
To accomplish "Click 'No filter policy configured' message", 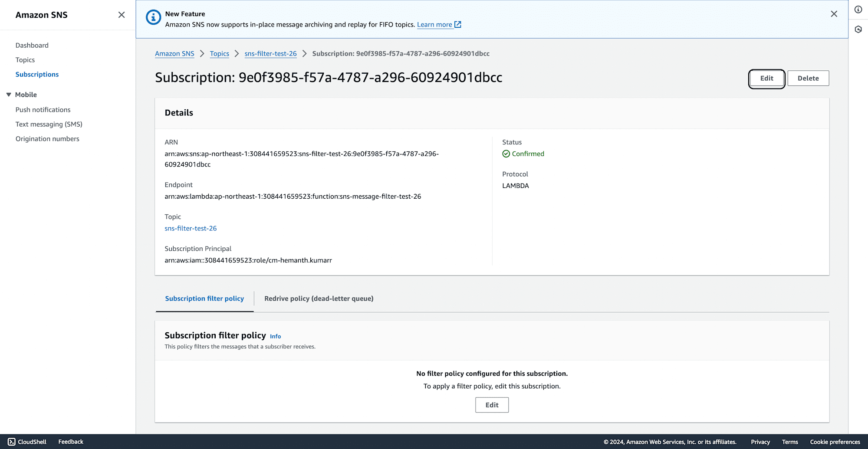I will click(492, 374).
